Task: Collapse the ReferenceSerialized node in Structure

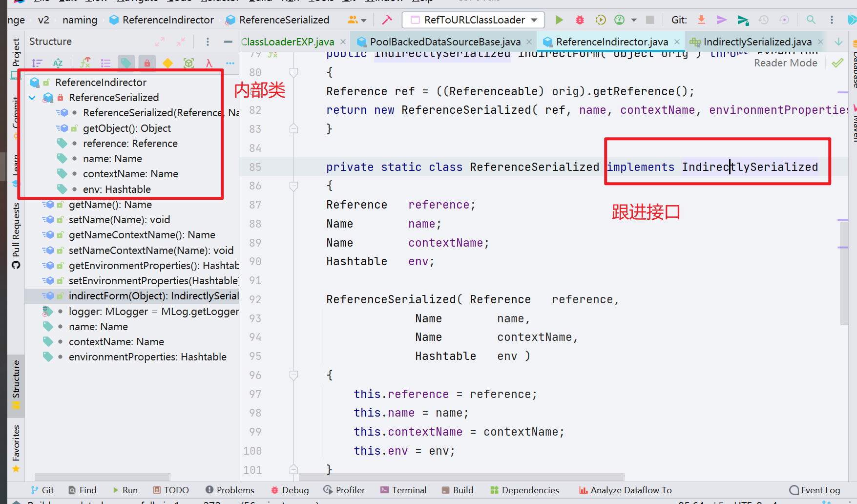Action: point(32,98)
